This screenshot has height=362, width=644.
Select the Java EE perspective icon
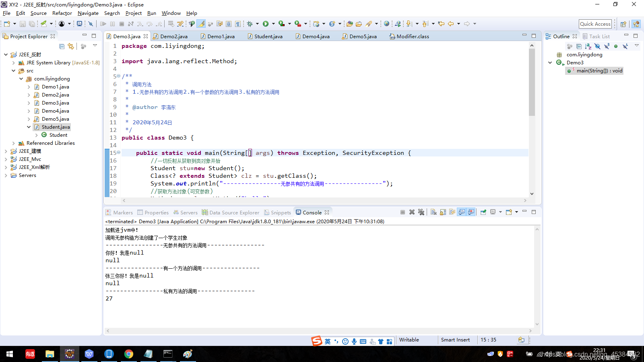click(x=636, y=24)
